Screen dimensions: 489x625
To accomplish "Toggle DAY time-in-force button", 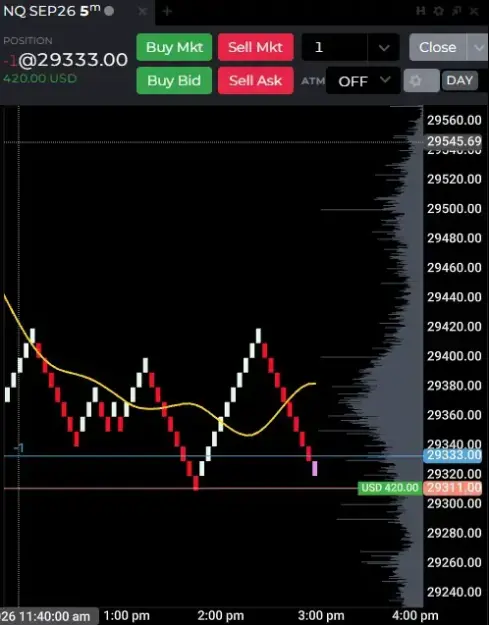I will pyautogui.click(x=460, y=81).
